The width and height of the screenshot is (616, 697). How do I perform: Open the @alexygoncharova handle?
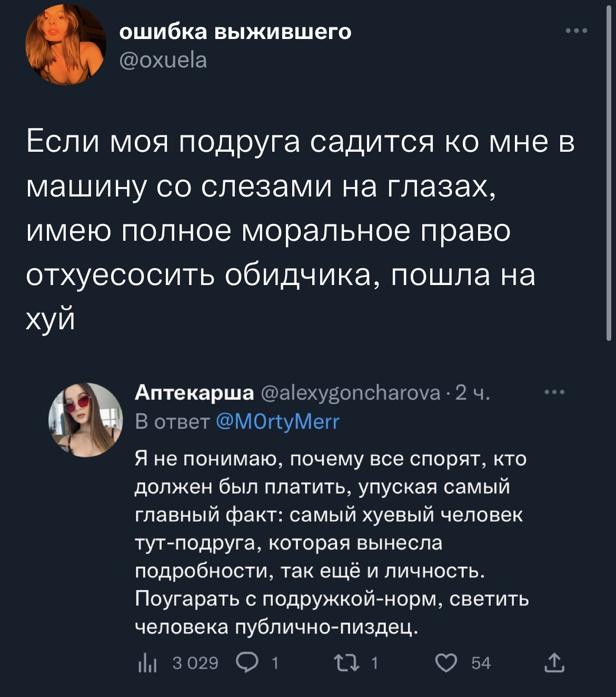(350, 393)
